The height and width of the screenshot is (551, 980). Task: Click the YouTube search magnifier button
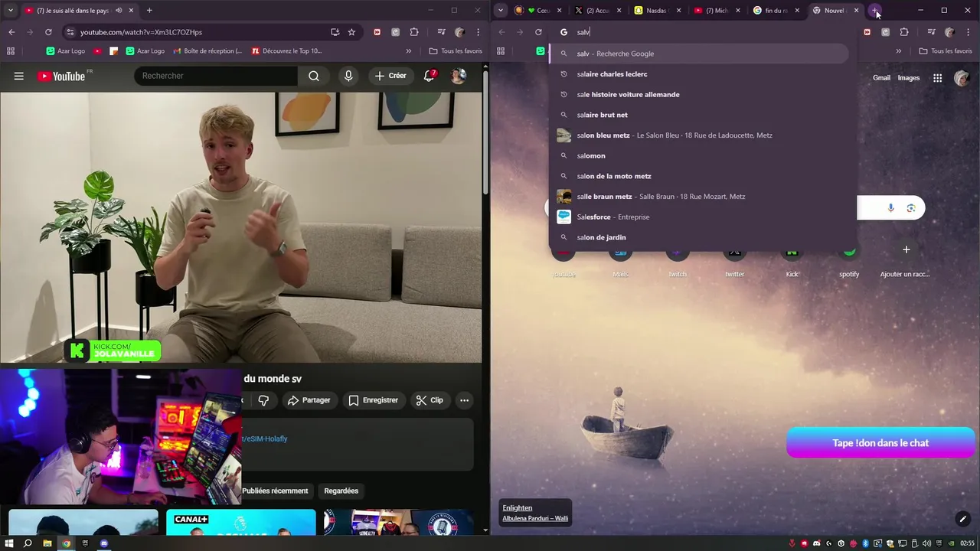click(x=314, y=76)
